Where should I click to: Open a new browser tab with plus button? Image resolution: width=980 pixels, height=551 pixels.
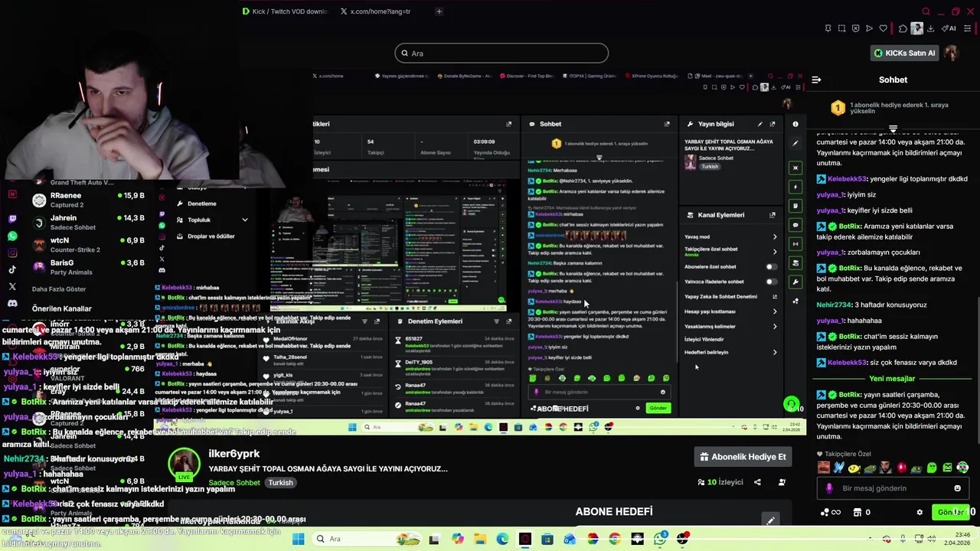[439, 11]
